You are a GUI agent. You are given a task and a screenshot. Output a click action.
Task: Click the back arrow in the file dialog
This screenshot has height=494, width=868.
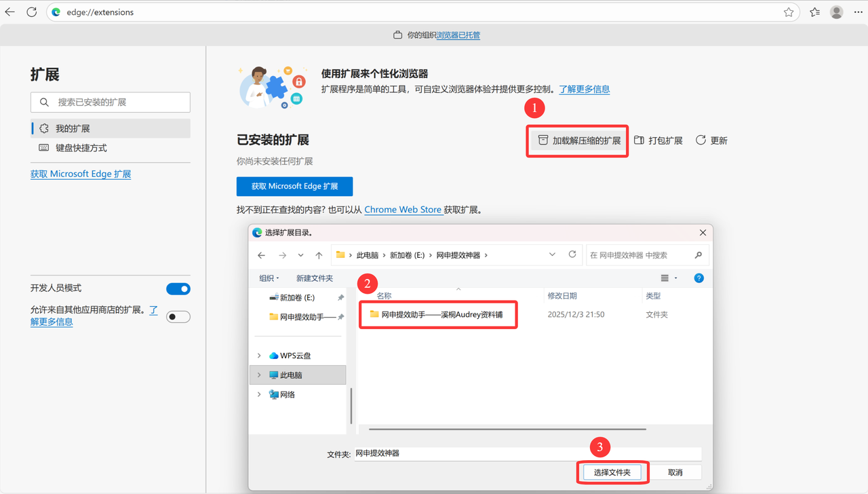pos(262,254)
